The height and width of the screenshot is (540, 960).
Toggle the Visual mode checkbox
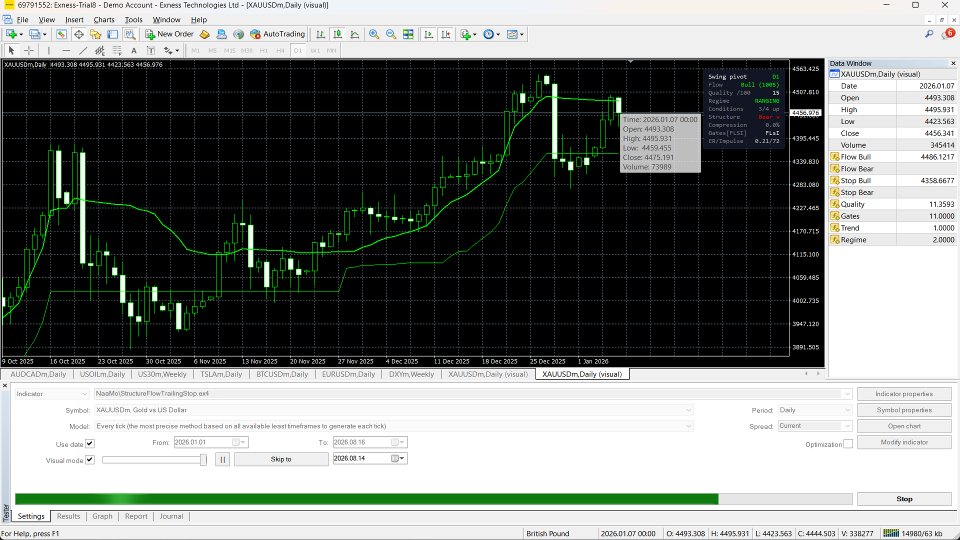pos(90,459)
